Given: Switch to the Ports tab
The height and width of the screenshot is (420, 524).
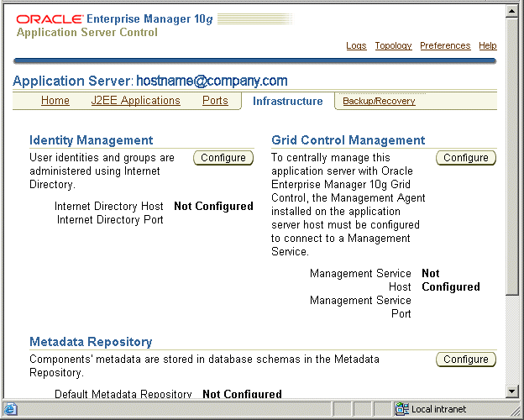Looking at the screenshot, I should click(x=215, y=100).
